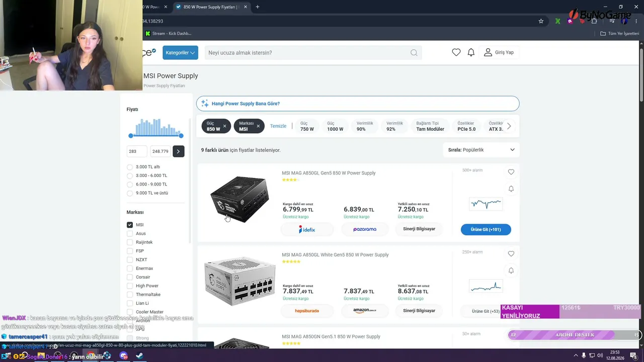Switch to the 850 W Power Supply Fiyatları tab
This screenshot has height=362, width=644.
[x=211, y=7]
